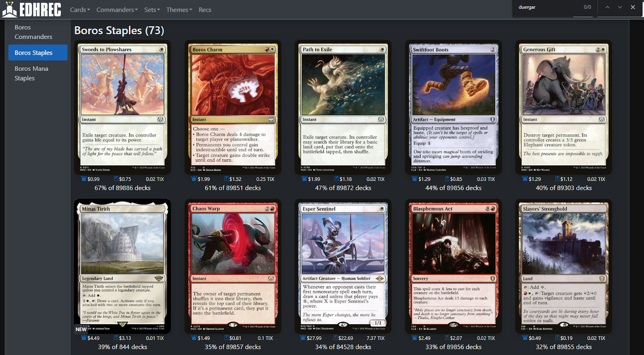Click TCGplayer price icon under Generous Gift
Viewport: 644px width, 355px height.
557,179
